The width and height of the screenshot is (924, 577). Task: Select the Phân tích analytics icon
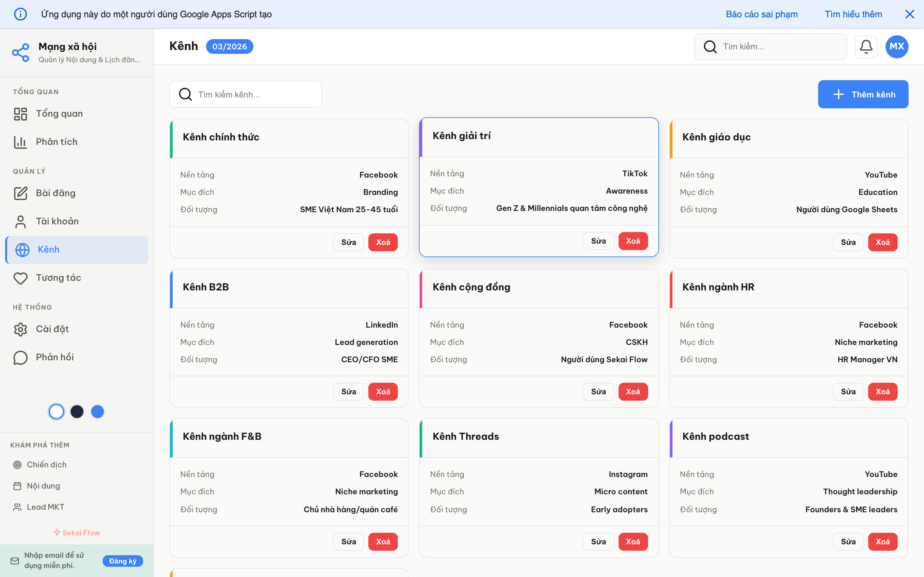pos(20,142)
